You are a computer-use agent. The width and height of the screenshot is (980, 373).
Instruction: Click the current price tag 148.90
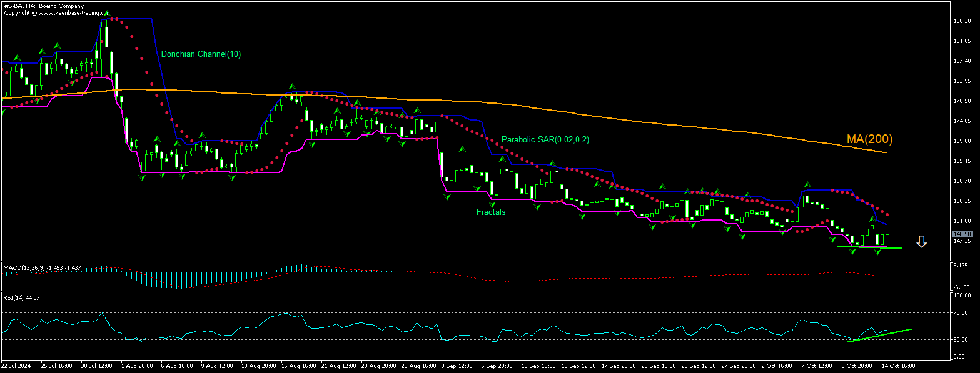[961, 234]
